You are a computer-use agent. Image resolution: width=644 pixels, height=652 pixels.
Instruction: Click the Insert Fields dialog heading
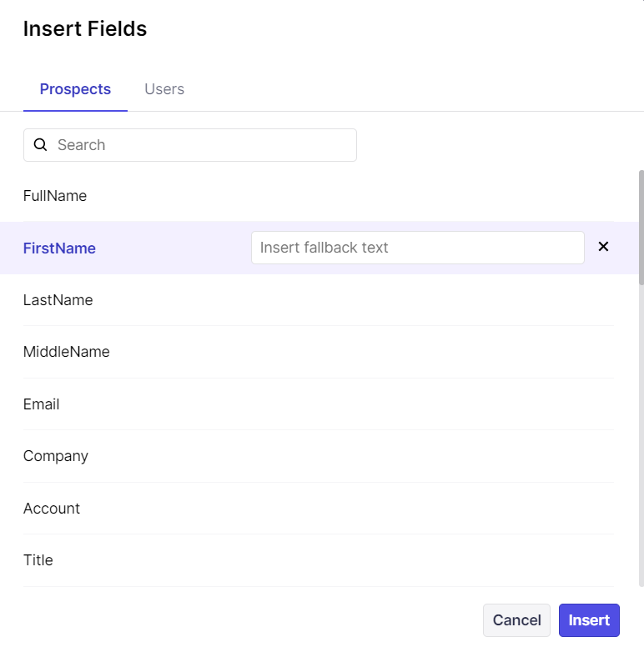[85, 28]
